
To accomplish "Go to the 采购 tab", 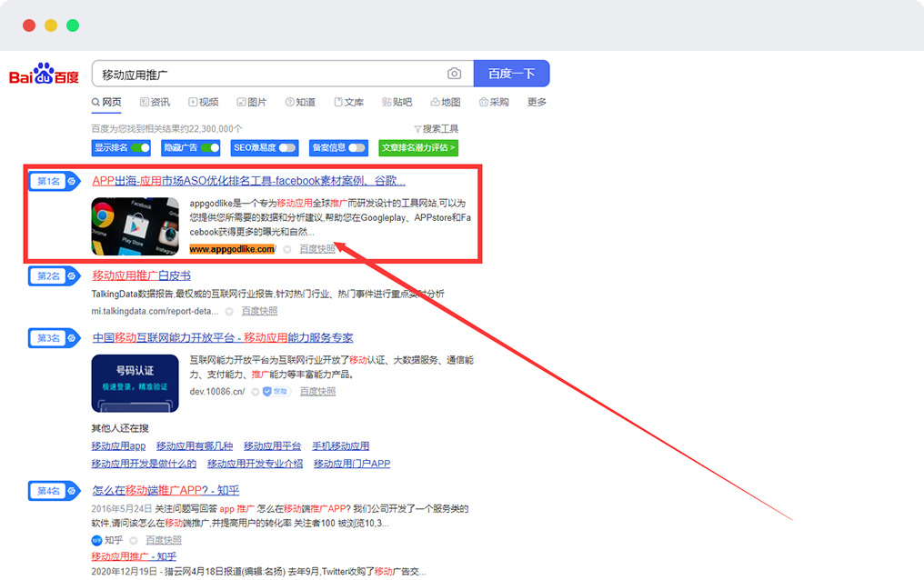I will [x=494, y=103].
